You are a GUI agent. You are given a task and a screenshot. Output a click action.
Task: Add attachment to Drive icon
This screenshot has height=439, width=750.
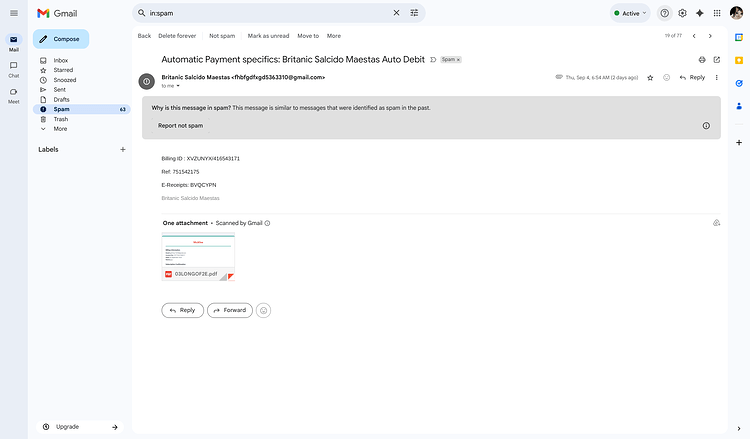coord(716,223)
